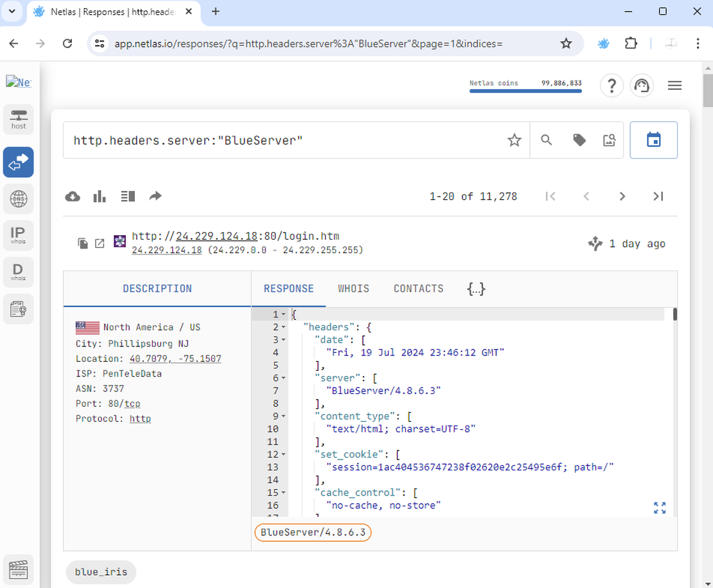The height and width of the screenshot is (588, 713).
Task: Click the calendar date picker icon
Action: [x=653, y=140]
